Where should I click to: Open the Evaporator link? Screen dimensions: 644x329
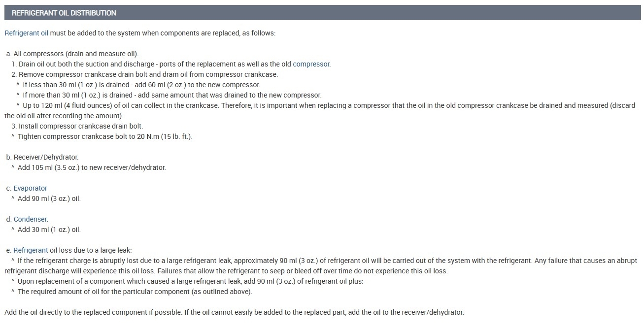pyautogui.click(x=30, y=188)
